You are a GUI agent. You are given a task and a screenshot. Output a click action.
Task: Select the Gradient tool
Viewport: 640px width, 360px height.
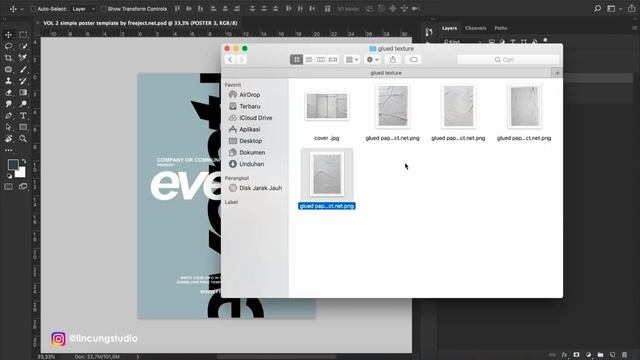23,93
